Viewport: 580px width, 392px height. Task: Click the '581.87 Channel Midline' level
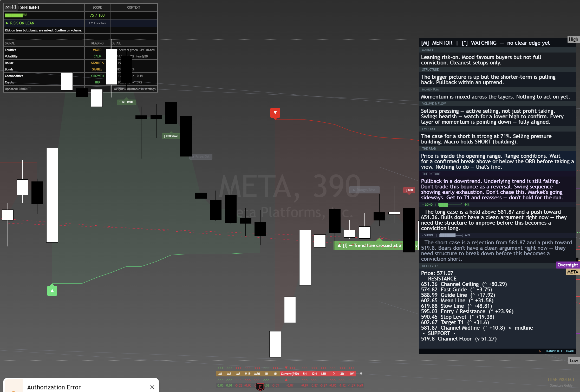point(477,328)
